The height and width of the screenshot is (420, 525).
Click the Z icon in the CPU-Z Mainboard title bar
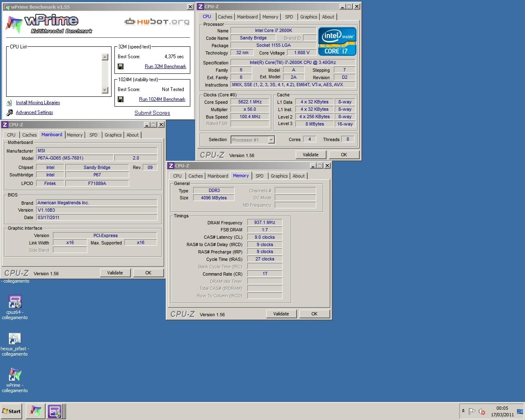click(x=5, y=125)
